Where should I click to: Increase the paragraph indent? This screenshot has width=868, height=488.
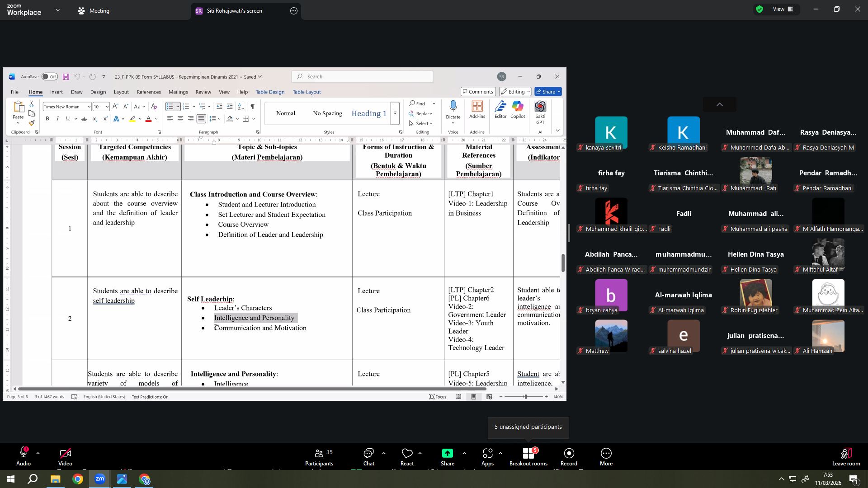[230, 107]
